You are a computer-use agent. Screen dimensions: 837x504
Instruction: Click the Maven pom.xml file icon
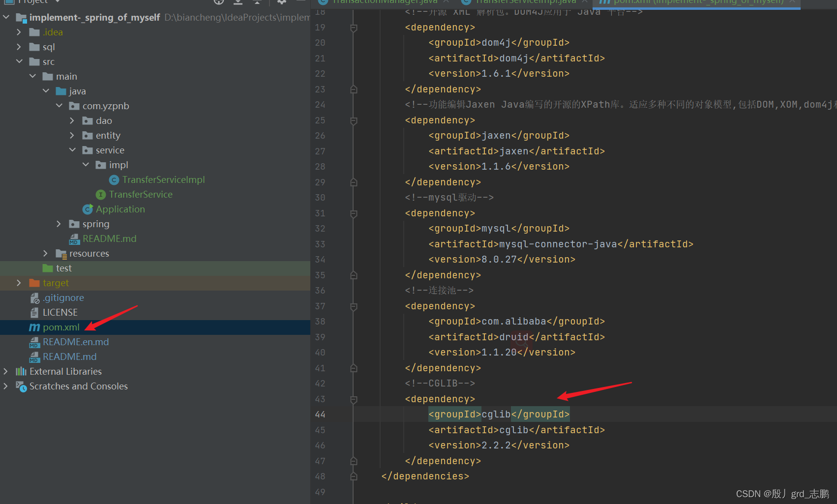point(34,327)
